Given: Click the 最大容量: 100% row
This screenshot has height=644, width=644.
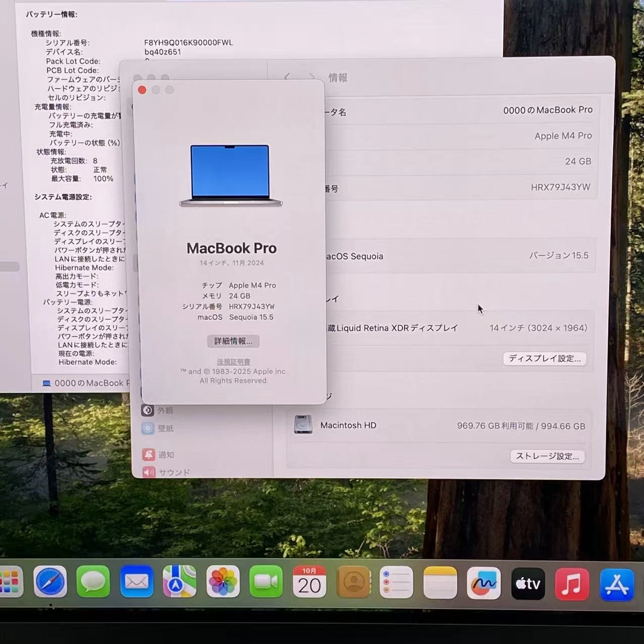Looking at the screenshot, I should click(82, 179).
